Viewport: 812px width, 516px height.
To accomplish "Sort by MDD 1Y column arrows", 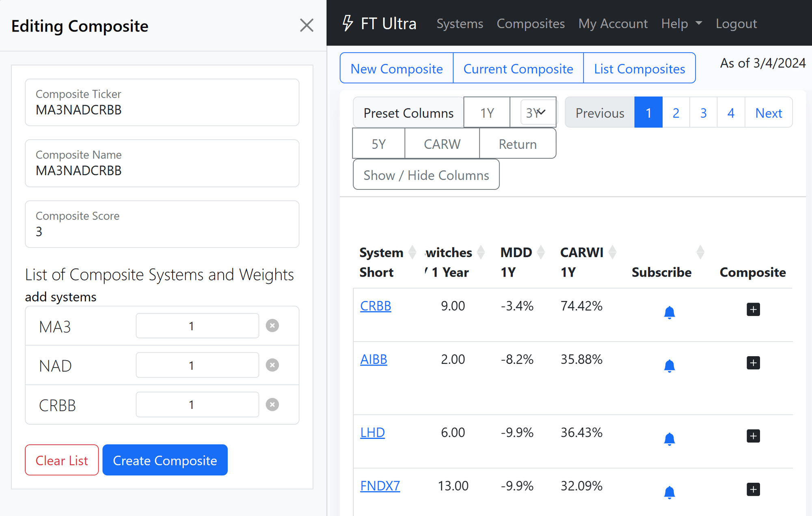I will 541,252.
